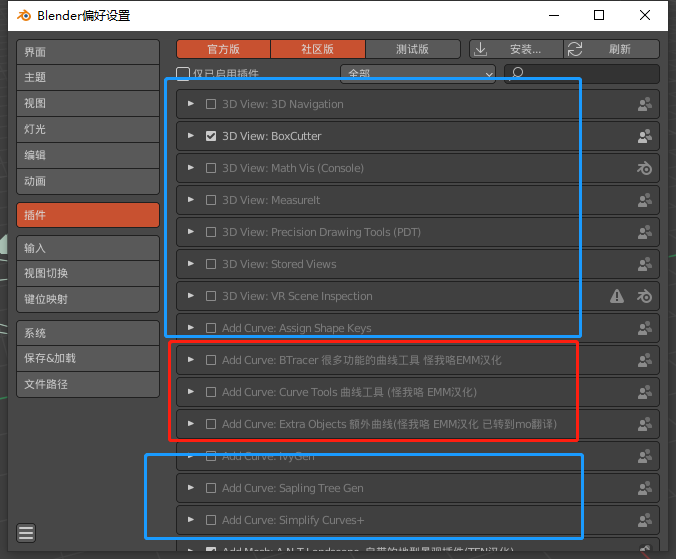Expand Extra Objects add-on details

click(191, 424)
